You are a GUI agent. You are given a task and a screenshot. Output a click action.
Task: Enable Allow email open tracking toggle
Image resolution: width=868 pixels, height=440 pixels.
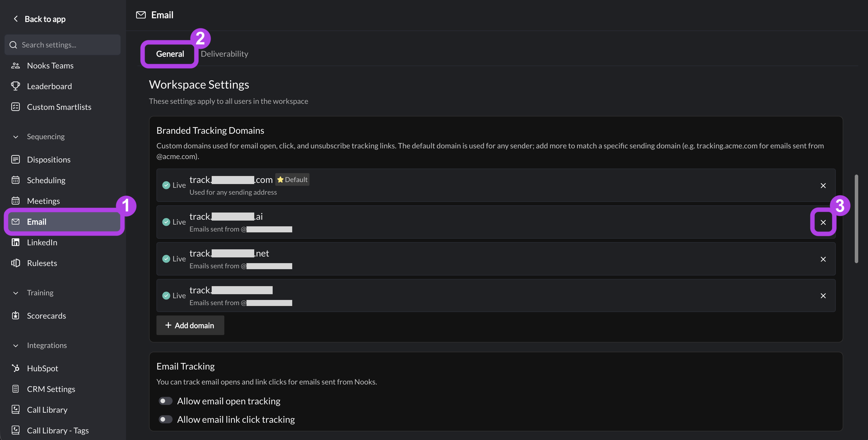coord(165,401)
